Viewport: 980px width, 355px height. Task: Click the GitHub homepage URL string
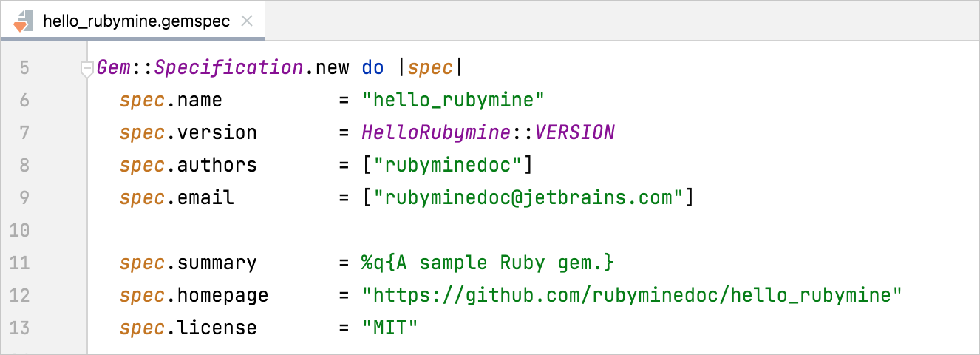(x=632, y=295)
